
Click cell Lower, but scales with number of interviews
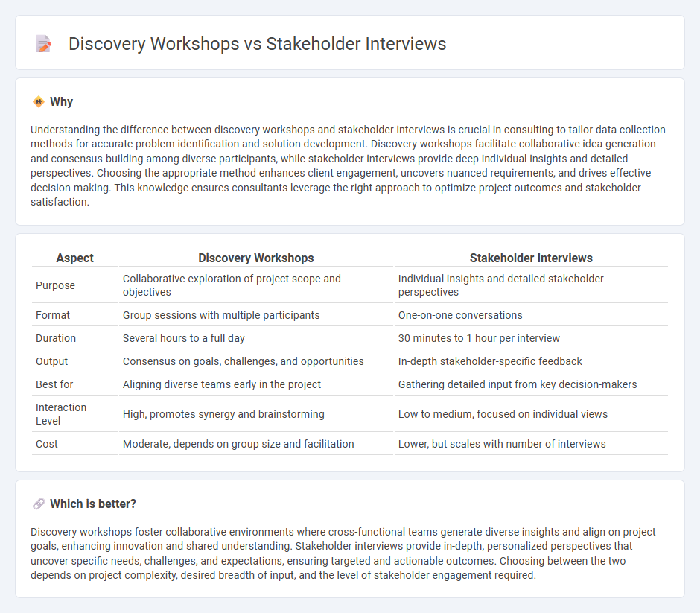pos(531,444)
